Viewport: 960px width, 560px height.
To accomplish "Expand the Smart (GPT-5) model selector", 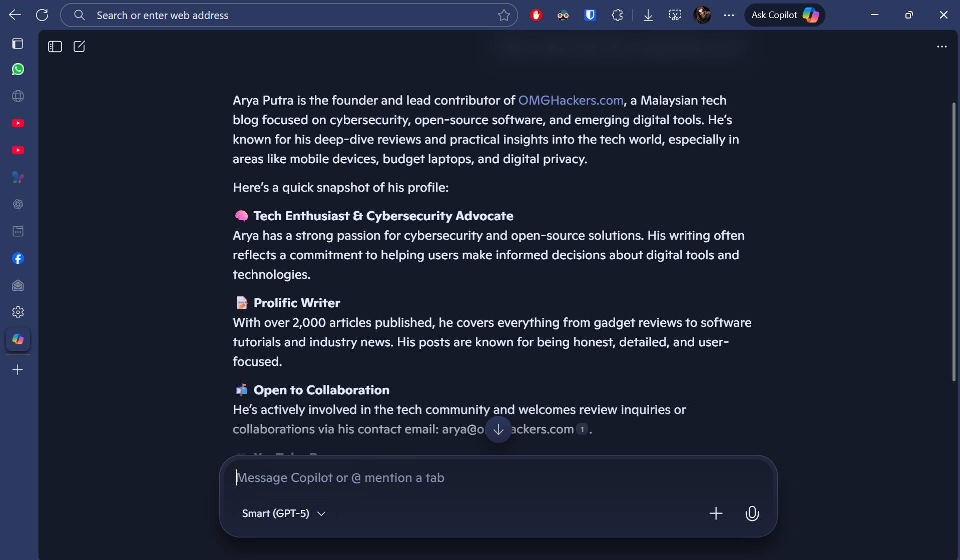I will (x=284, y=513).
